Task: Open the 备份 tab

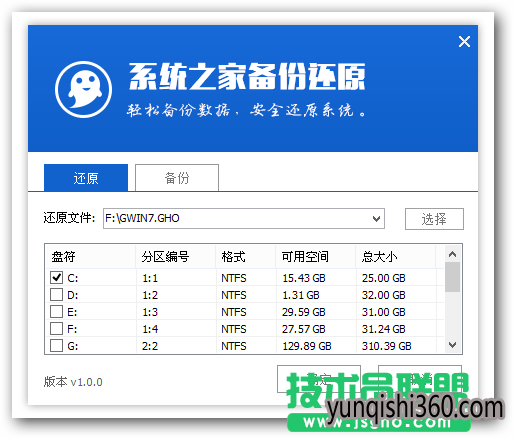Action: coord(177,178)
